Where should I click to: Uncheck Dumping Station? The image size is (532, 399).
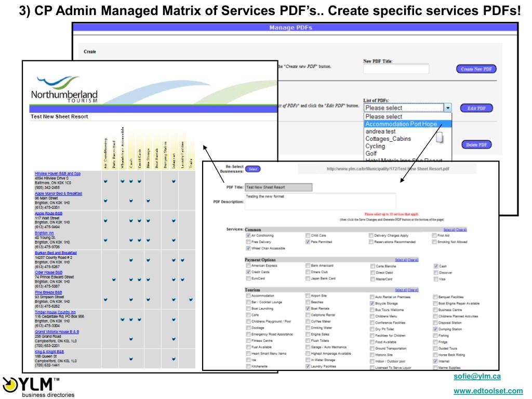[435, 329]
